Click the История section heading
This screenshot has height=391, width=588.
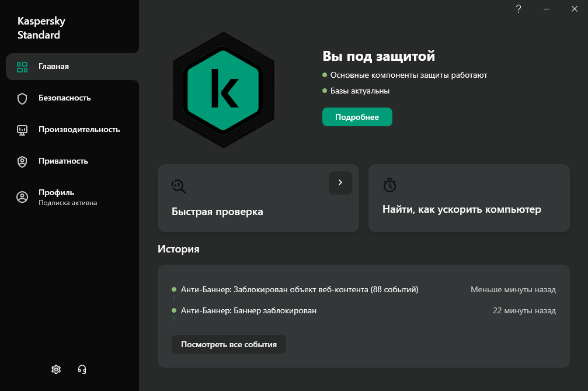coord(179,249)
